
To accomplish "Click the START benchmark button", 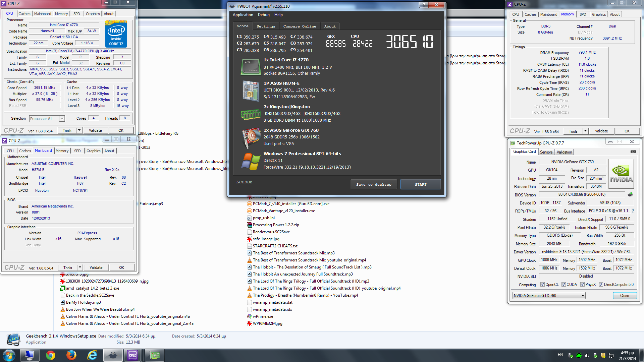I will pos(421,184).
